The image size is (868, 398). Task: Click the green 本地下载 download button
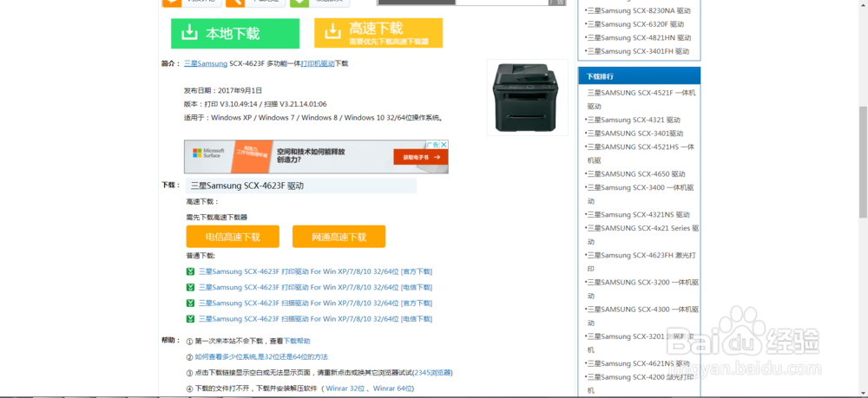234,33
